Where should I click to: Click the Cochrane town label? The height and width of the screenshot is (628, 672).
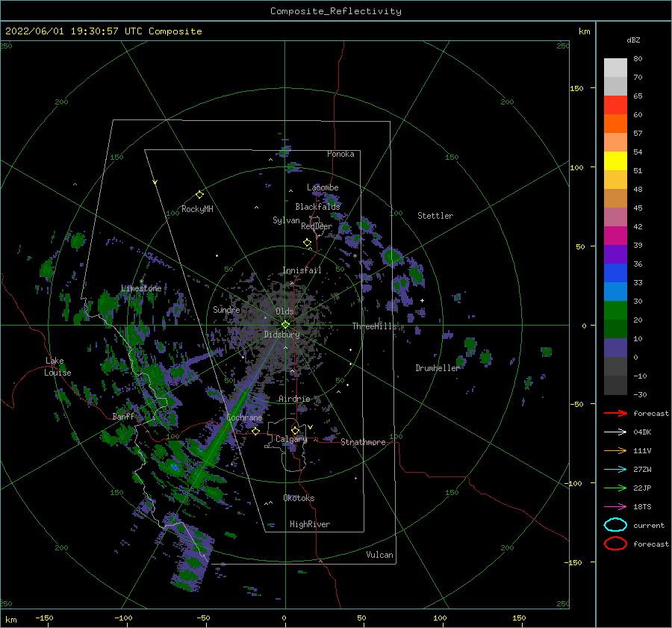pos(244,417)
